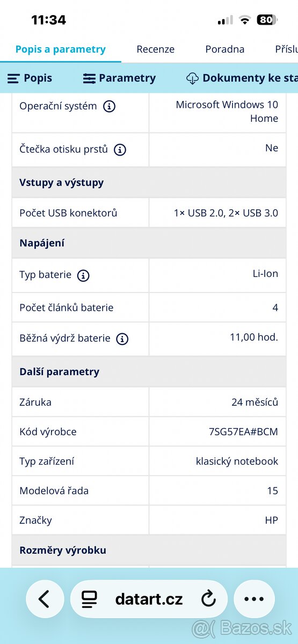Open info icon for Typ baterie
298x644 pixels.
pos(83,275)
